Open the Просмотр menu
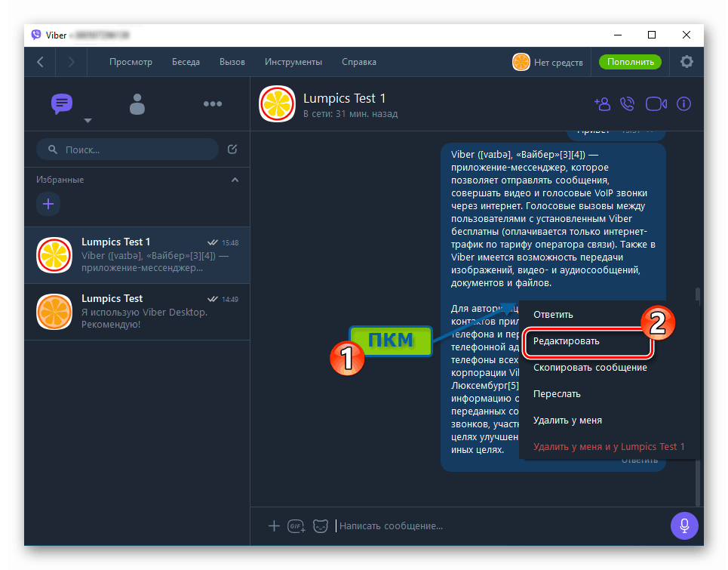This screenshot has width=728, height=570. coord(131,62)
